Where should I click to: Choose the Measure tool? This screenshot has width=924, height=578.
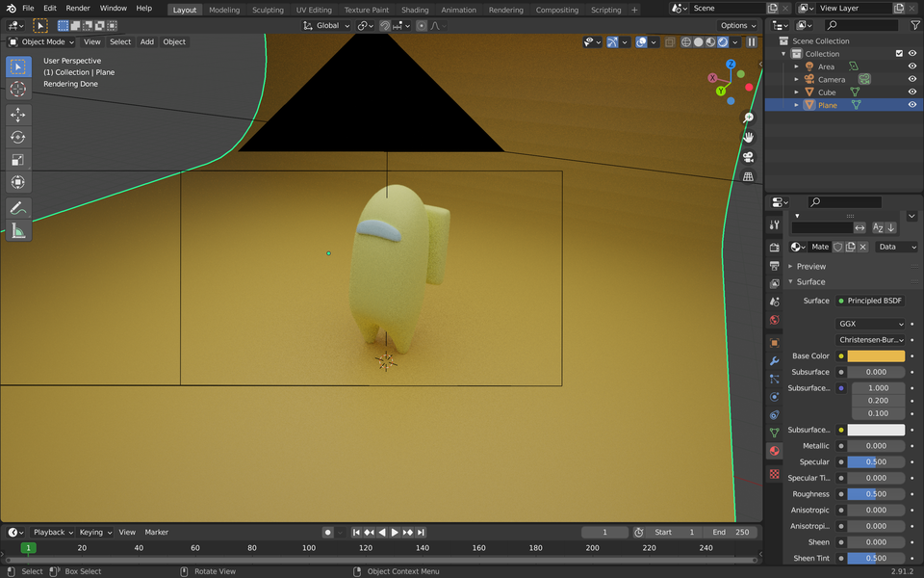[x=17, y=230]
